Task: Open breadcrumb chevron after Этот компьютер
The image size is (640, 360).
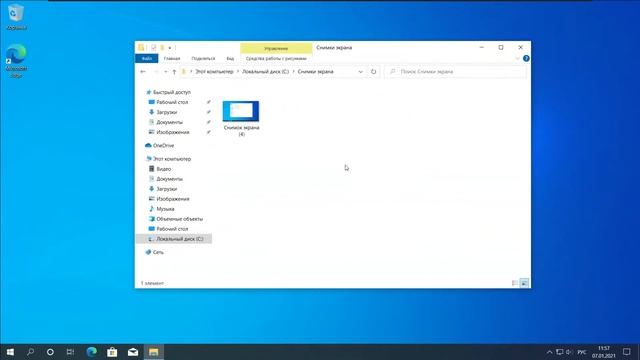Action: pos(238,71)
